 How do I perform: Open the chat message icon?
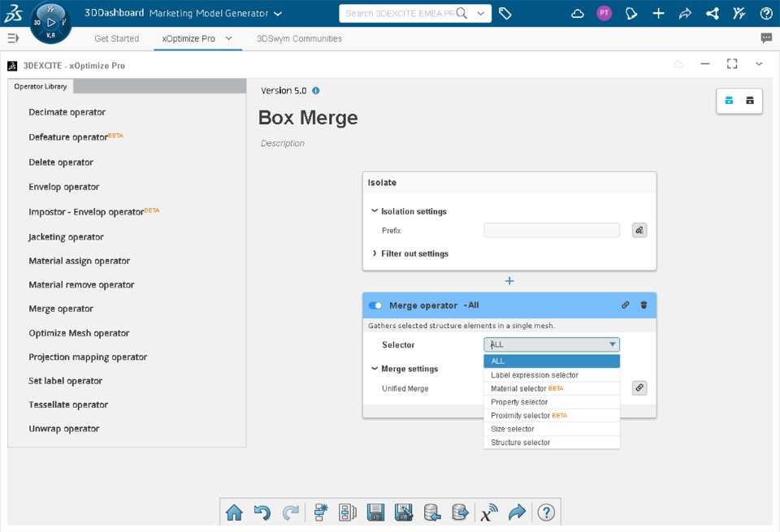(x=766, y=38)
